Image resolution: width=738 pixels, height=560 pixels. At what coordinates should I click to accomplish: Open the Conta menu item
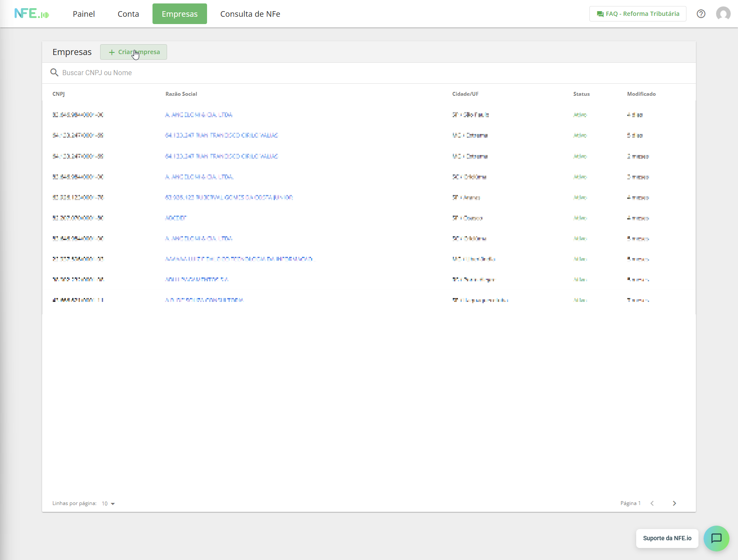128,14
